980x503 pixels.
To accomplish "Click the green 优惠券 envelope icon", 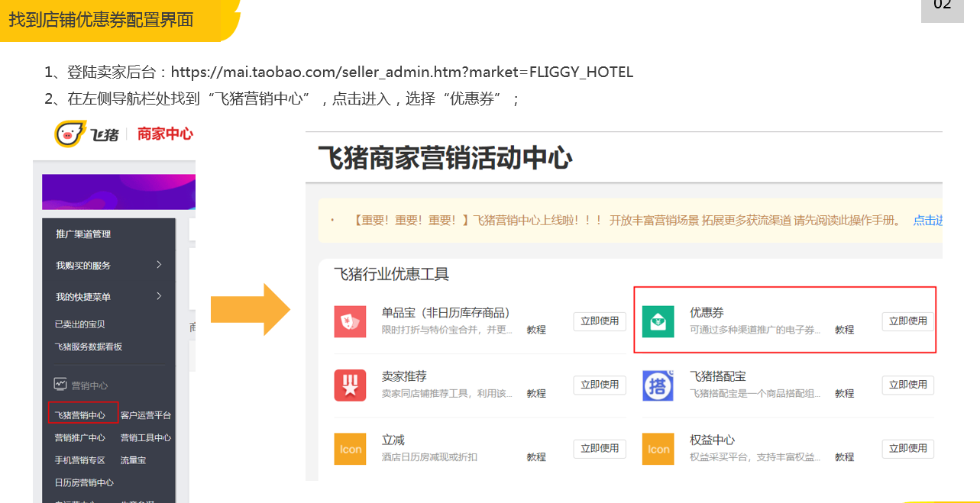I will 658,321.
